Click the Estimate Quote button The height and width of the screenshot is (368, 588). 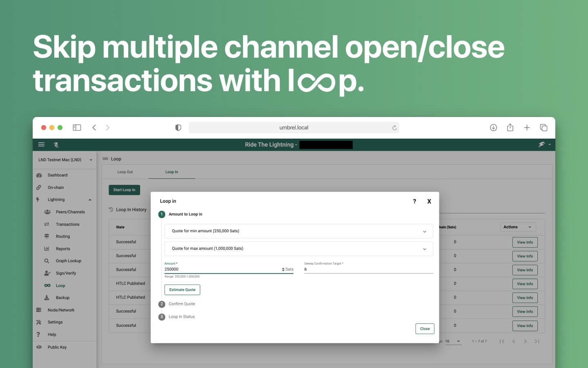coord(182,290)
